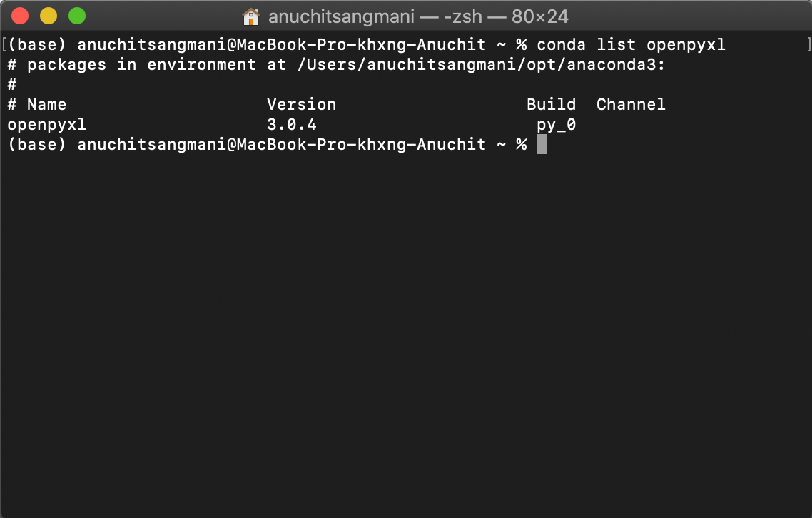Click the Channel column header
The width and height of the screenshot is (812, 518).
pos(631,104)
